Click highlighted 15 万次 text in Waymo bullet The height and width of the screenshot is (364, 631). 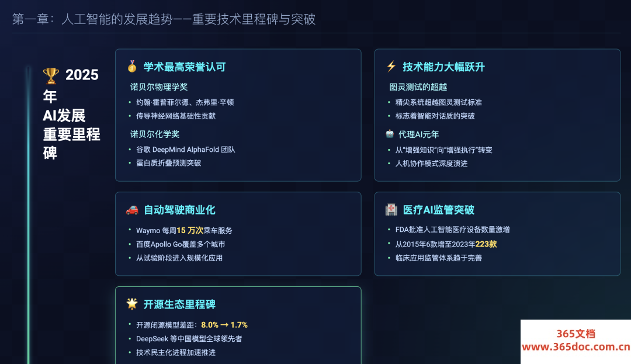(190, 230)
